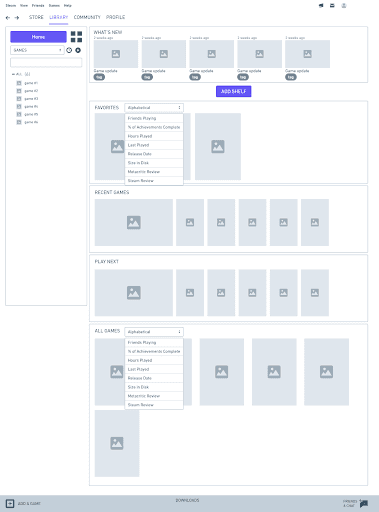Choose Last Played in the All Games list
This screenshot has height=512, width=379.
pyautogui.click(x=154, y=369)
